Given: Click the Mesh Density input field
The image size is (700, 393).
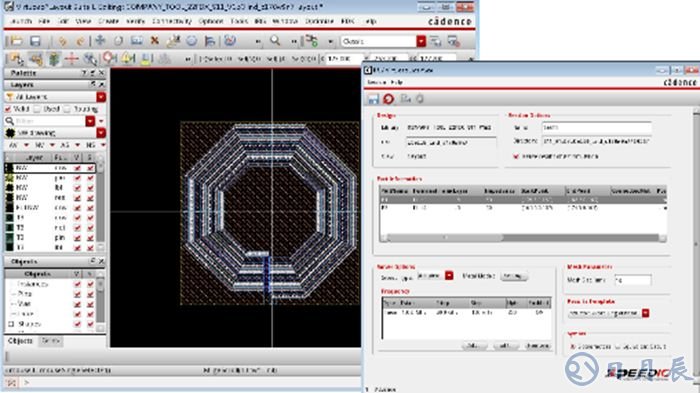Looking at the screenshot, I should 633,280.
